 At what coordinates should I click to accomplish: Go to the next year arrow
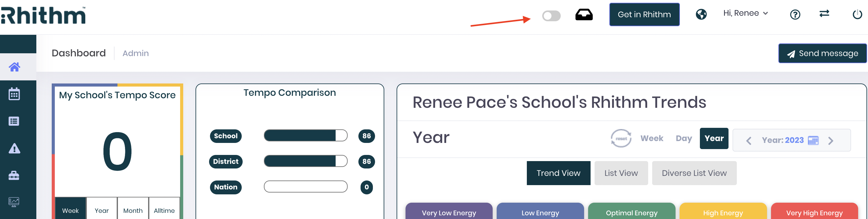831,141
